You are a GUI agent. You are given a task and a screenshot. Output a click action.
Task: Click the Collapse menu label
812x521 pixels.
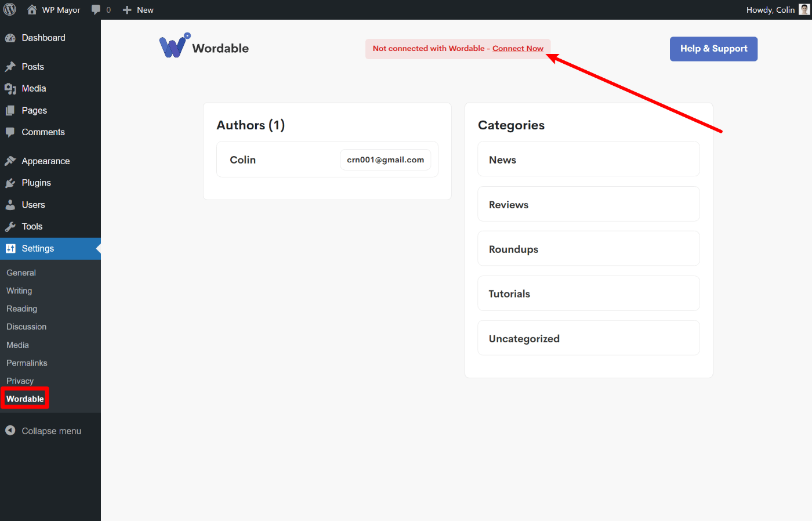52,431
